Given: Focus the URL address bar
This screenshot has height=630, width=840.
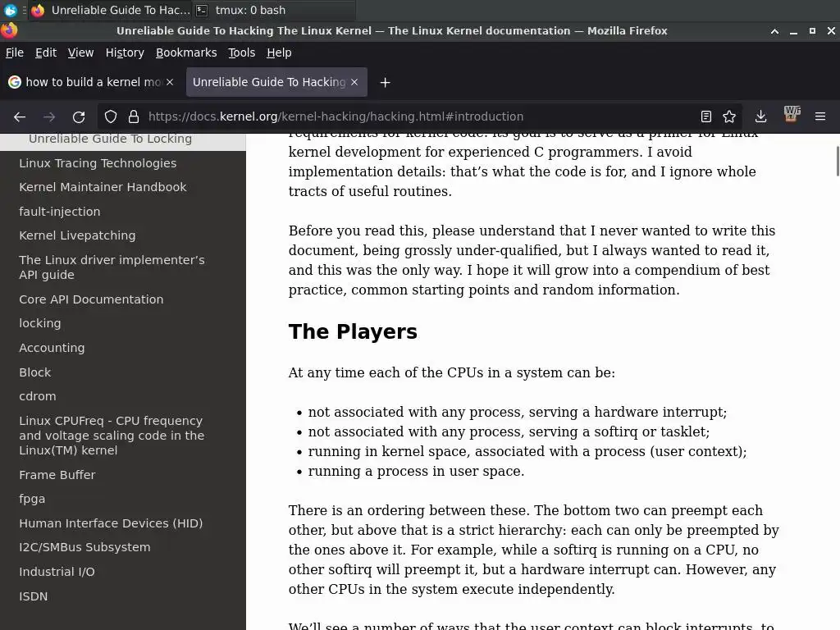Looking at the screenshot, I should [x=418, y=116].
